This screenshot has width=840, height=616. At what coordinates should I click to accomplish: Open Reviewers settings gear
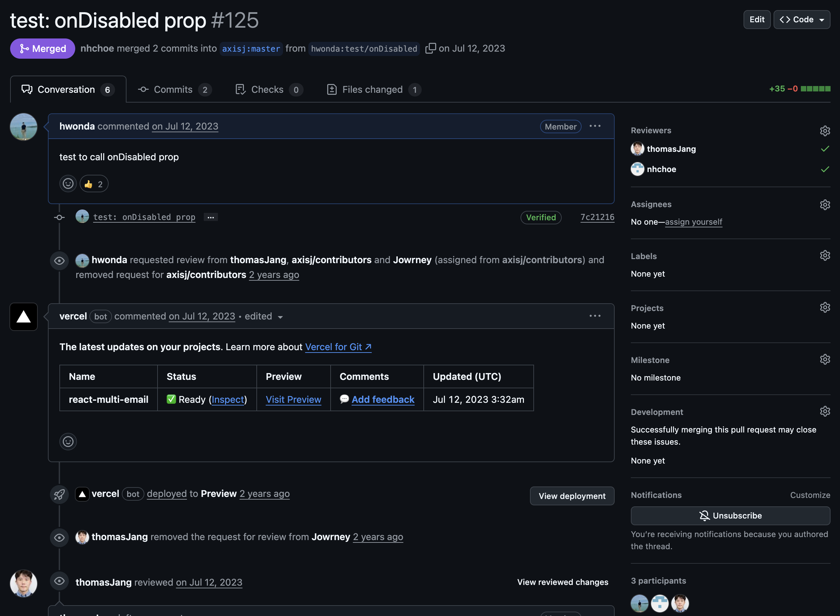pos(825,131)
